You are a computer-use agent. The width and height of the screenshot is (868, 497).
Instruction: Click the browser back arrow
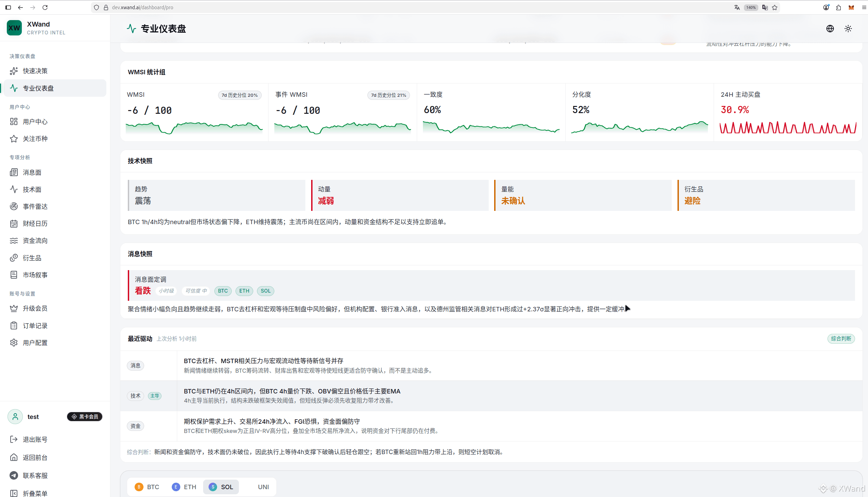tap(20, 7)
